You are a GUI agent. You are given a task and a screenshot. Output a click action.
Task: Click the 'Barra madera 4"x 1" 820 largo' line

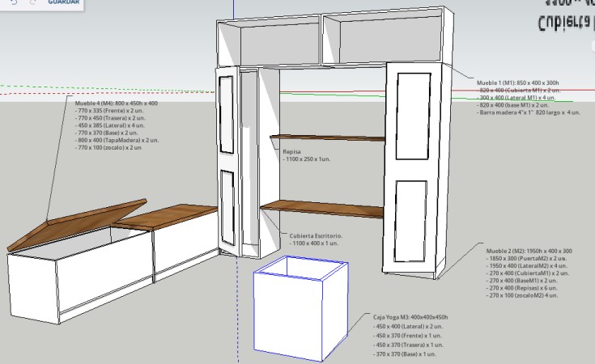529,112
